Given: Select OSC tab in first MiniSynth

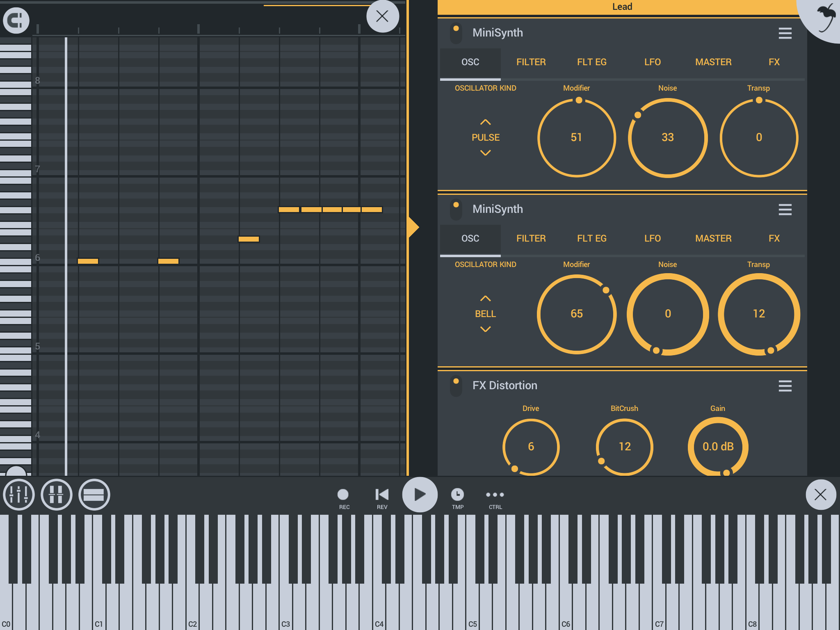Looking at the screenshot, I should tap(470, 62).
